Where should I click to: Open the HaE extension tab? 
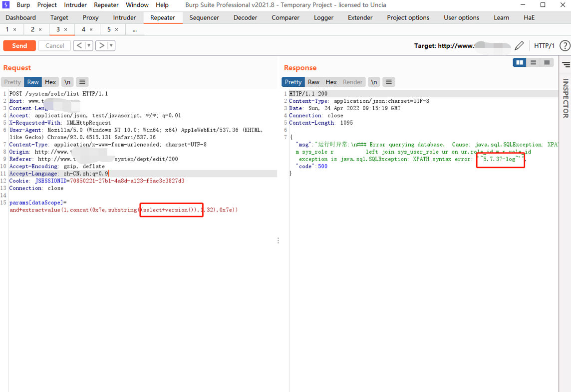[529, 17]
